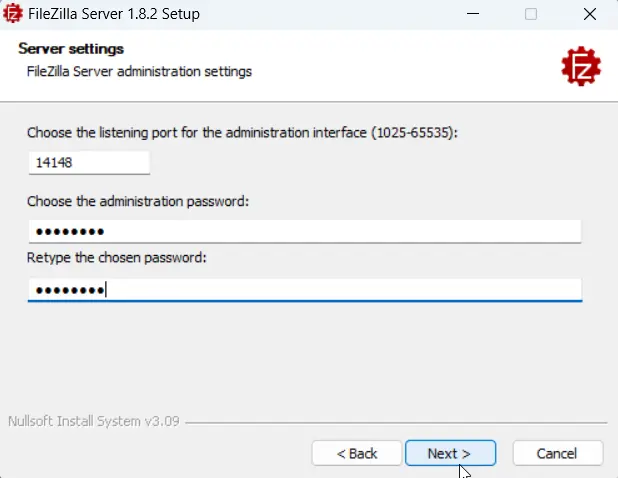
Task: Click the divider line below the header banner
Action: (x=309, y=102)
